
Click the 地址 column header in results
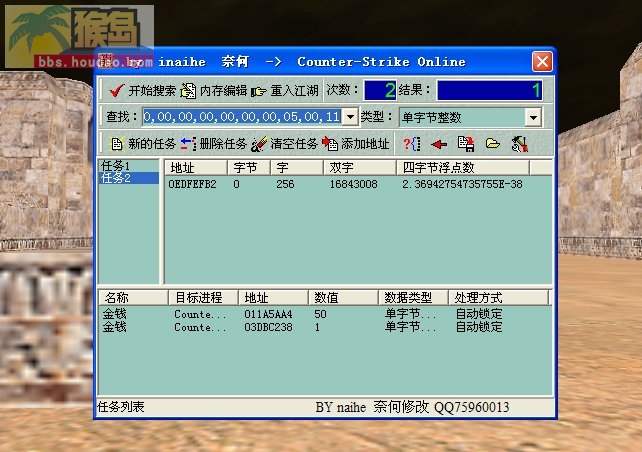click(x=196, y=167)
